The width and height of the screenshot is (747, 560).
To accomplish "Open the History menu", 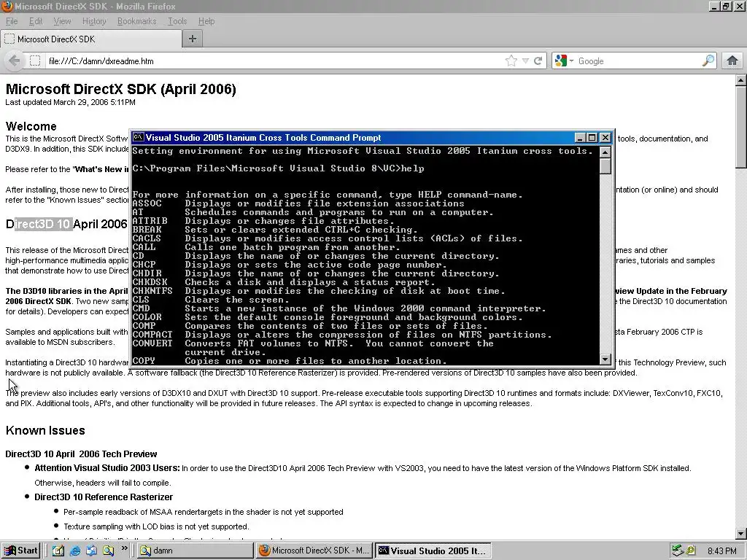I will pyautogui.click(x=94, y=21).
